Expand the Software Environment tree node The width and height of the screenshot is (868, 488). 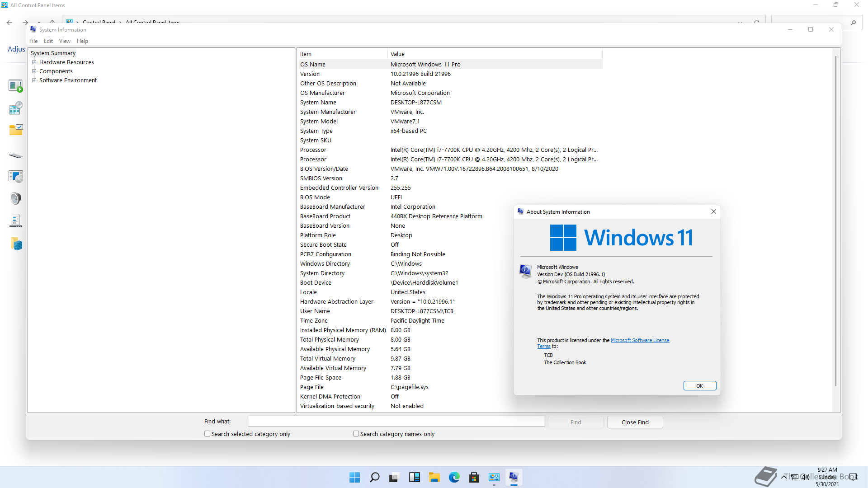click(34, 80)
